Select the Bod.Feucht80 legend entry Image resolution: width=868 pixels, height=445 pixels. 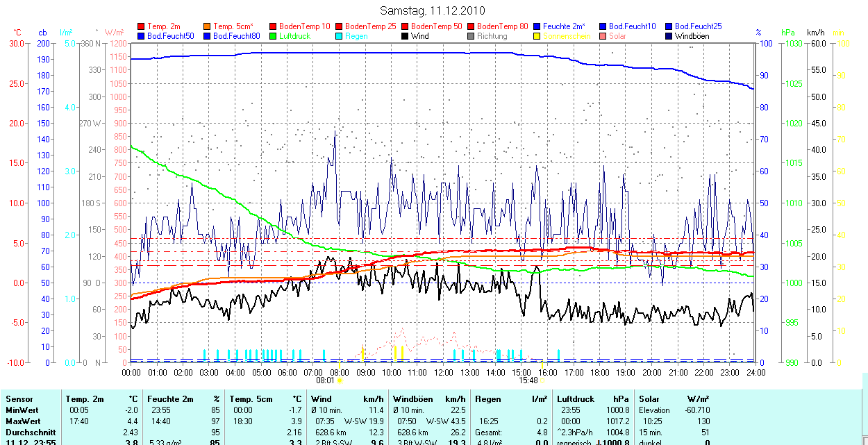coord(236,36)
